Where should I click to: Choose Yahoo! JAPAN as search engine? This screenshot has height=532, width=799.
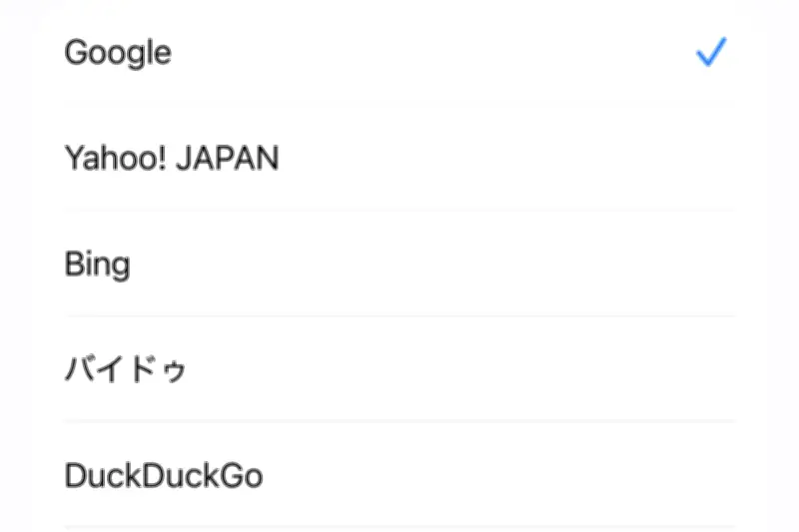pyautogui.click(x=399, y=158)
